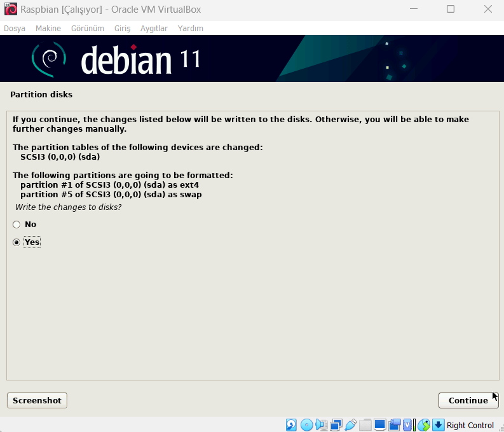Open the Aygıtlar menu
This screenshot has height=432, width=504.
(154, 29)
